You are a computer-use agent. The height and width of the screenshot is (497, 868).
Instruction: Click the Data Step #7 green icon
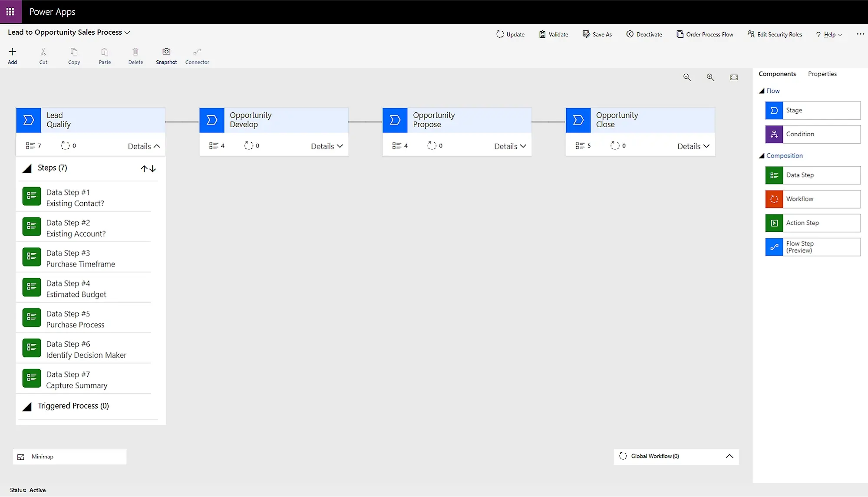click(32, 379)
